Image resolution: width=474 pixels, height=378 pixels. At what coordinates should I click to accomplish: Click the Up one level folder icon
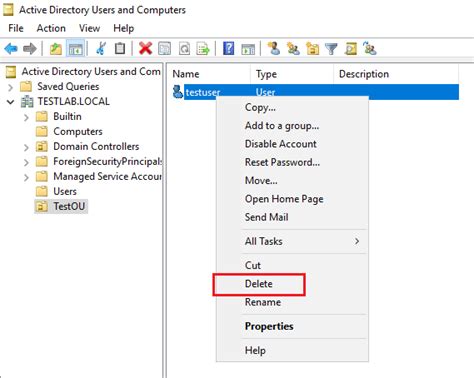[56, 49]
